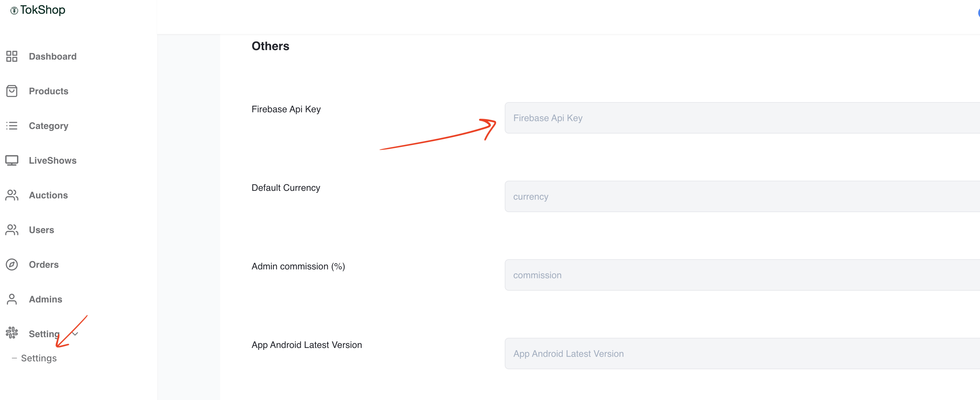Click the Setting slack-style icon
980x400 pixels.
click(x=12, y=333)
